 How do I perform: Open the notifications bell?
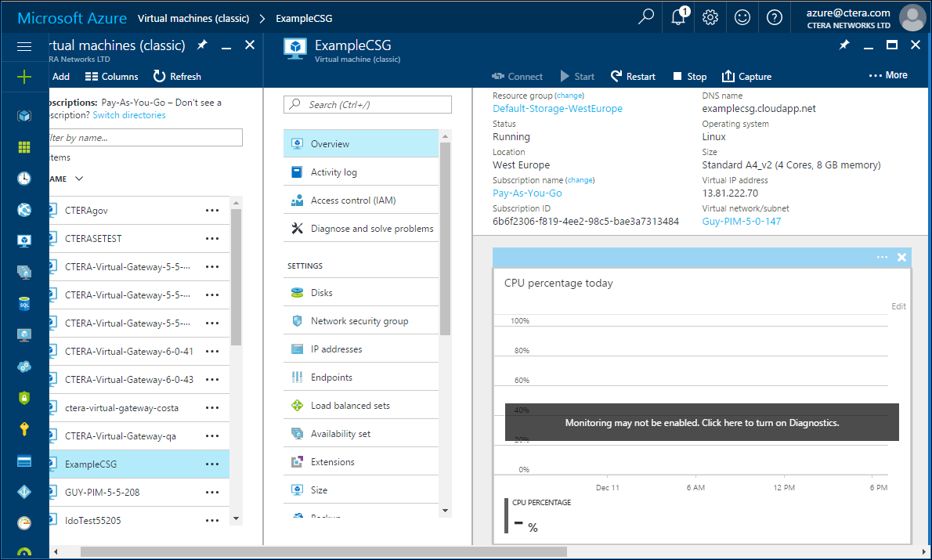pos(679,16)
